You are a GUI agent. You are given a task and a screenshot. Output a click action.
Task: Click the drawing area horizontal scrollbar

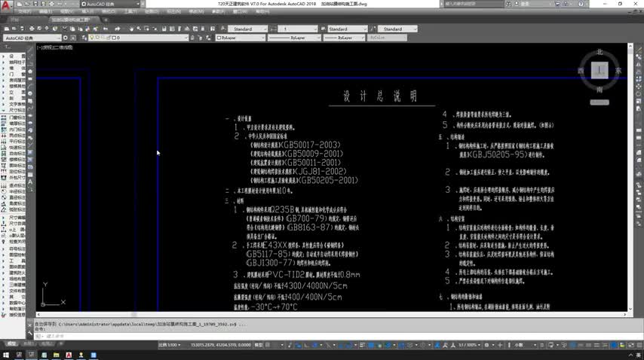pyautogui.click(x=331, y=315)
